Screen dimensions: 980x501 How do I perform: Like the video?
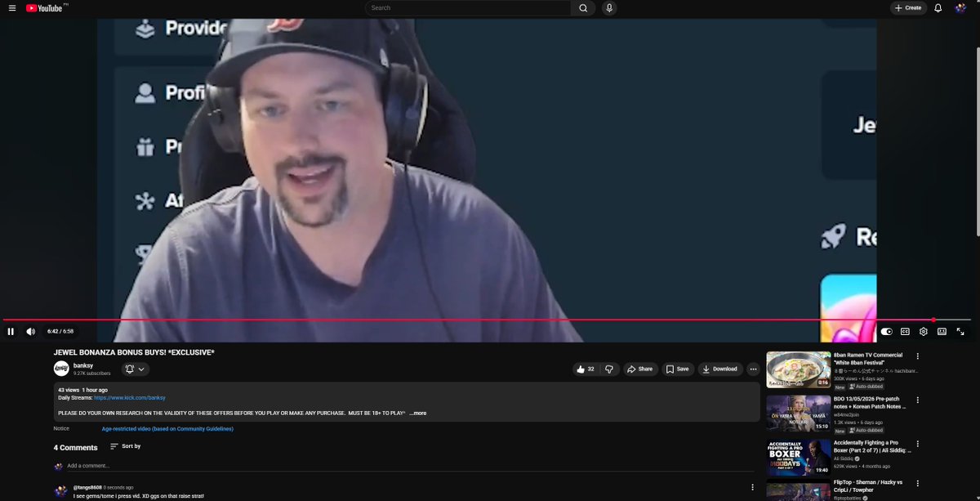click(586, 369)
